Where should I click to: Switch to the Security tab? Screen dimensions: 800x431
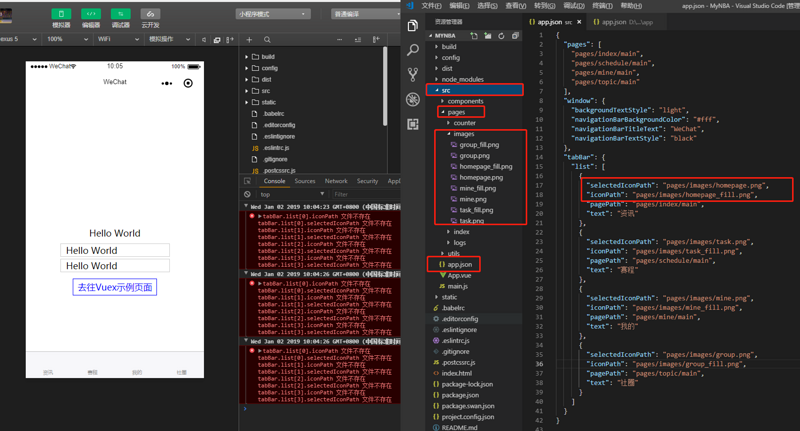[x=367, y=181]
